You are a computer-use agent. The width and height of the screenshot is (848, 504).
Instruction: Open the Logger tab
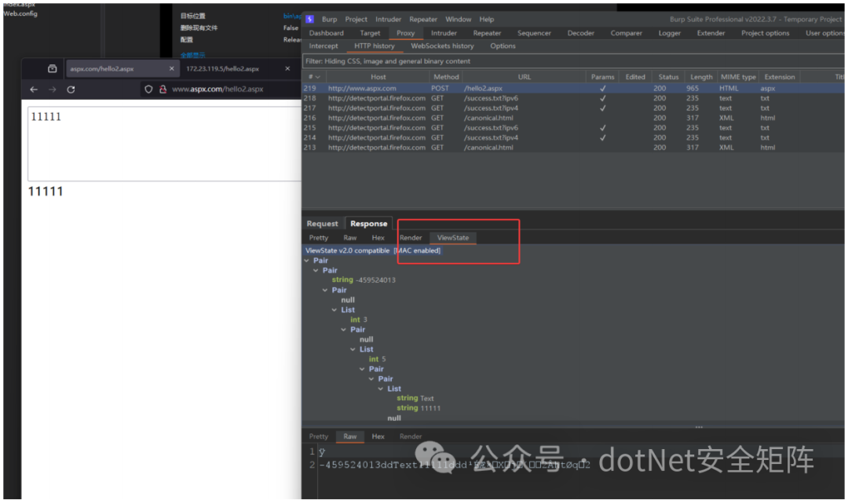coord(670,33)
